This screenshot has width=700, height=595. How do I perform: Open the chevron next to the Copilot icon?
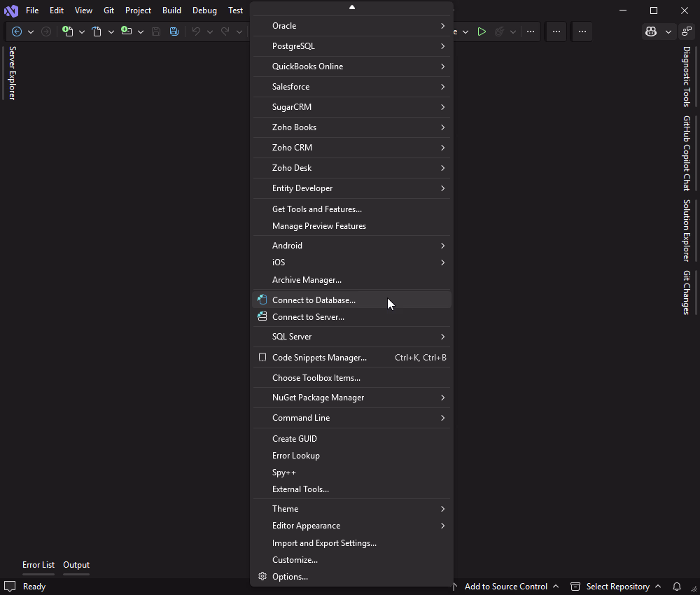click(x=668, y=31)
